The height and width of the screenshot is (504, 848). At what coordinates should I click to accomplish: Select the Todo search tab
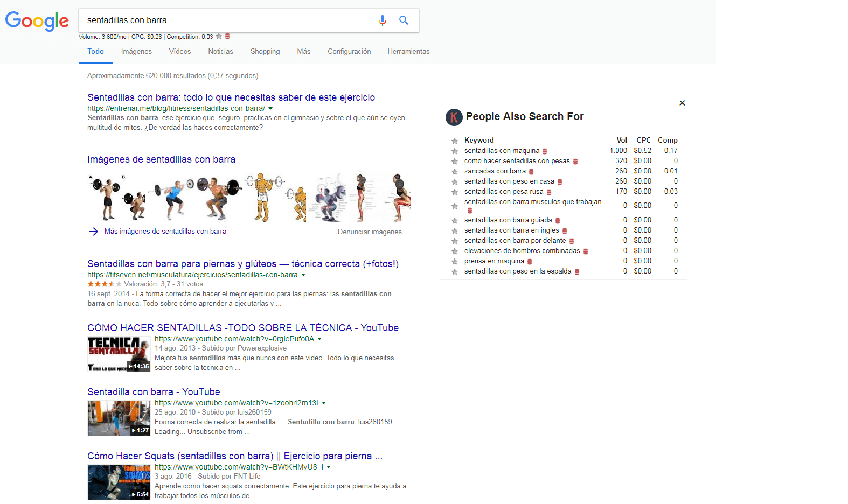point(95,52)
